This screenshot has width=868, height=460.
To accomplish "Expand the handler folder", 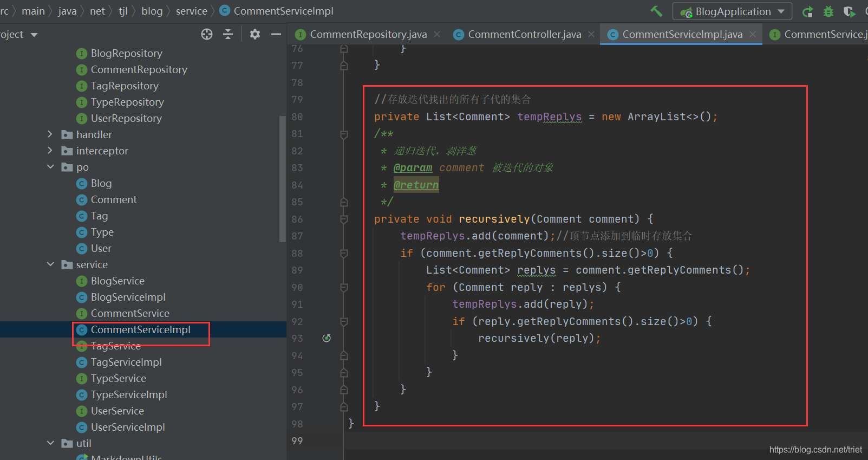I will 50,134.
